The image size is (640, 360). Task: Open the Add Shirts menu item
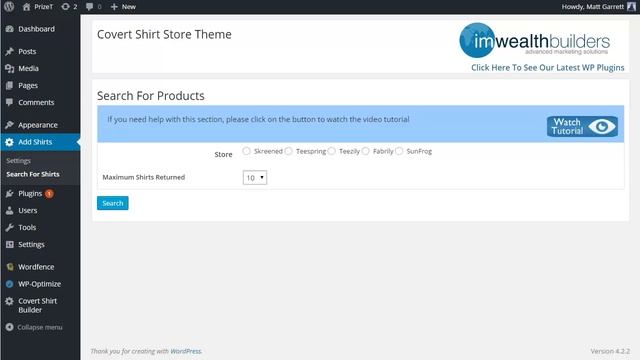coord(40,142)
